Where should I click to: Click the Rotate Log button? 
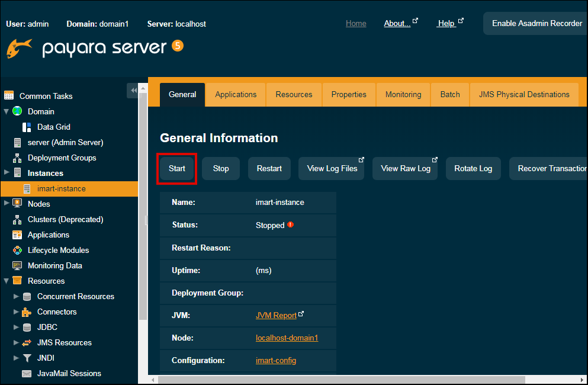tap(473, 168)
